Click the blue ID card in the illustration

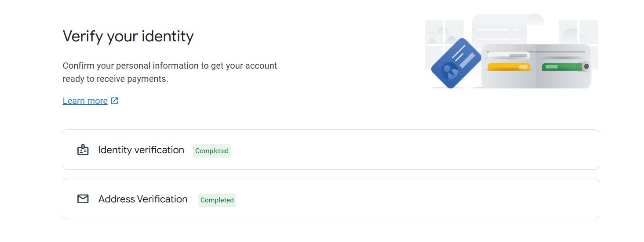tap(456, 63)
